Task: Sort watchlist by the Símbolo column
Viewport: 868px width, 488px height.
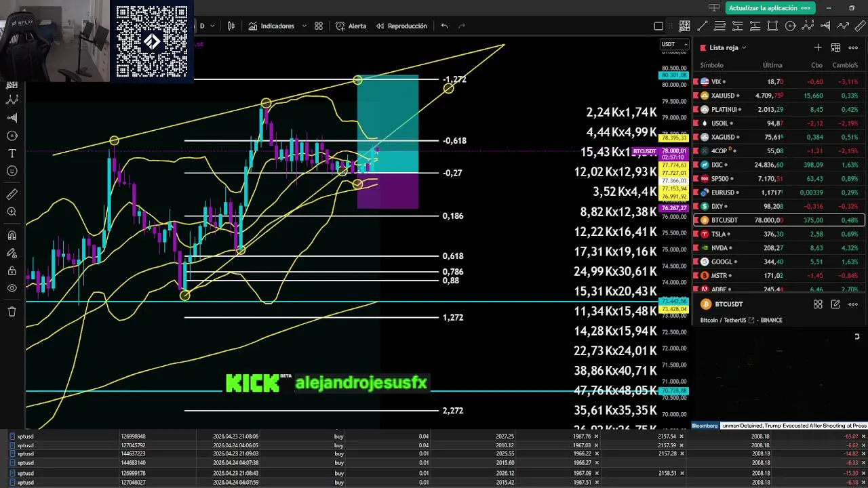Action: coord(711,65)
